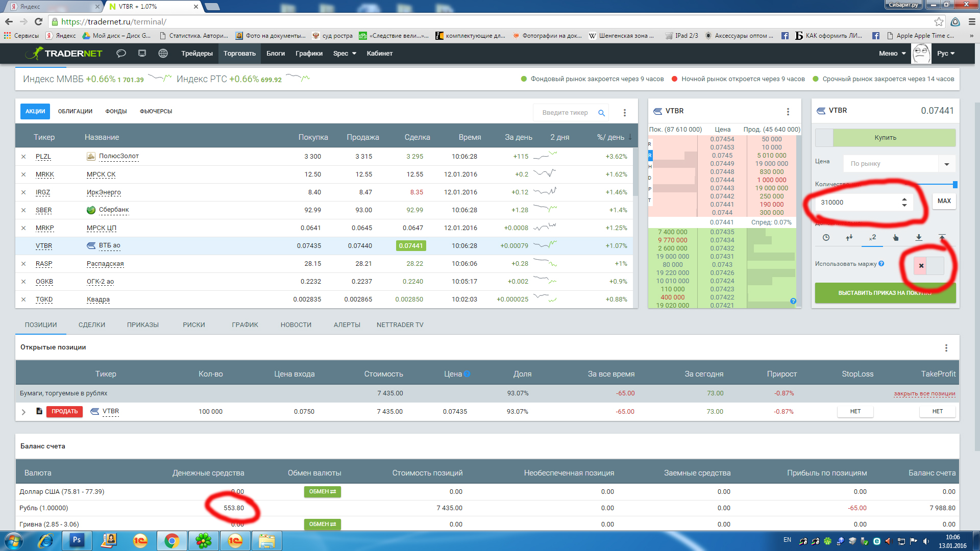Open Internet Explorer from the taskbar
The width and height of the screenshot is (980, 551).
45,540
